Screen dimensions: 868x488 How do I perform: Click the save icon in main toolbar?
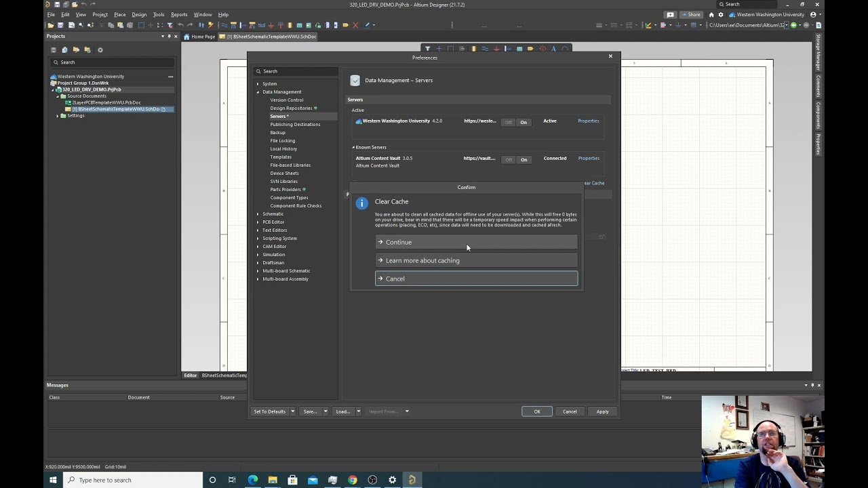coord(60,25)
